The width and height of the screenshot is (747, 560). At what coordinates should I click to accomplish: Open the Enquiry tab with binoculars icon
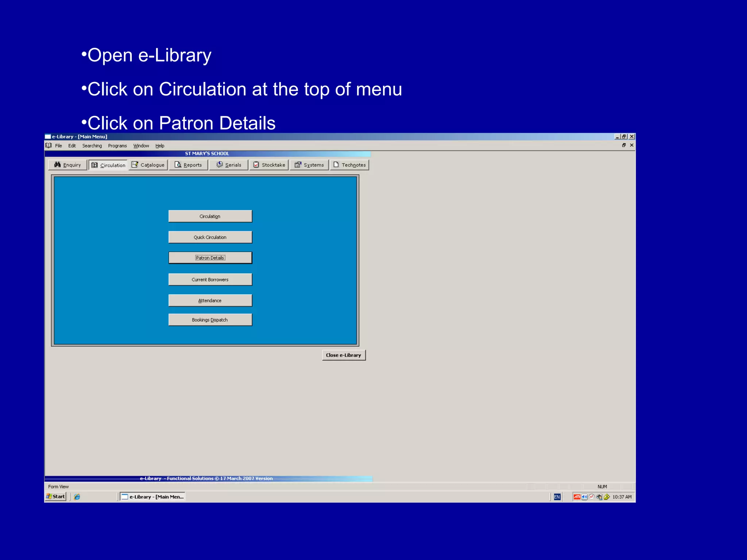67,165
